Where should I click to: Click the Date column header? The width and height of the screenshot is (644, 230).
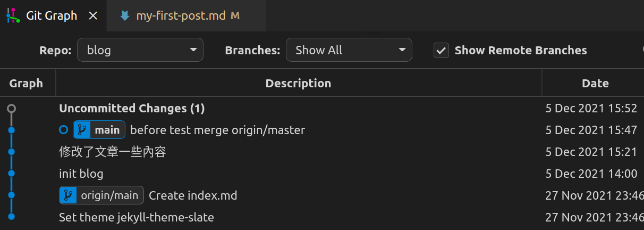(x=595, y=83)
